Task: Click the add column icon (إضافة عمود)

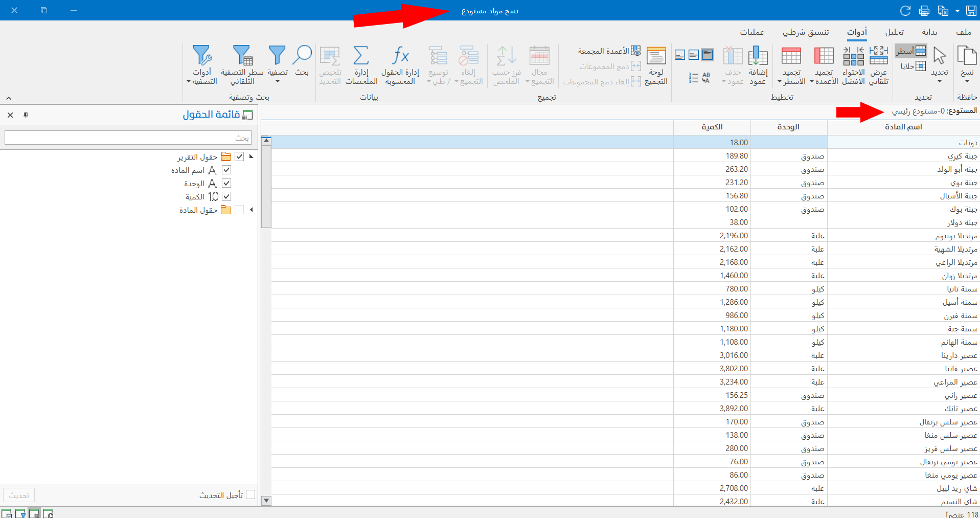Action: 758,64
